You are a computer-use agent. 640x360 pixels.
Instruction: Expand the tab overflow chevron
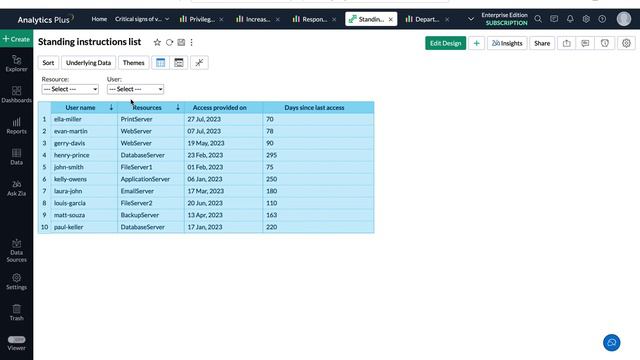[471, 19]
